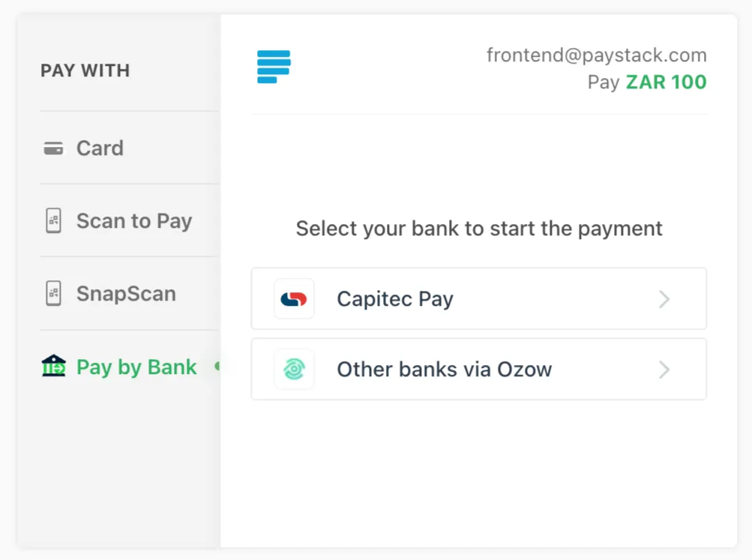This screenshot has height=560, width=752.
Task: Choose the Scan to Pay option
Action: click(x=134, y=221)
